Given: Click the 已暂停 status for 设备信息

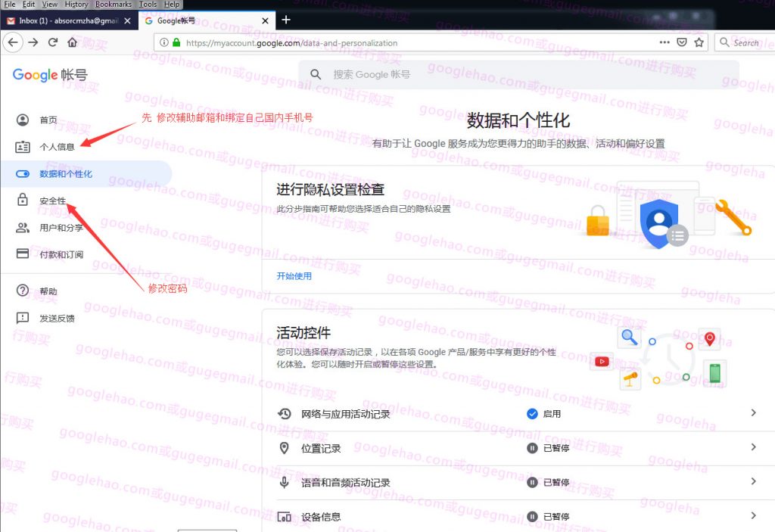Looking at the screenshot, I should [x=548, y=516].
